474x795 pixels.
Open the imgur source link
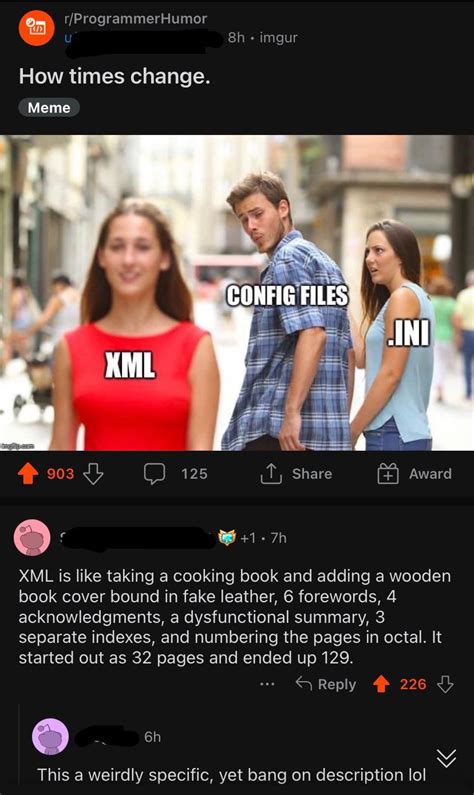[278, 38]
